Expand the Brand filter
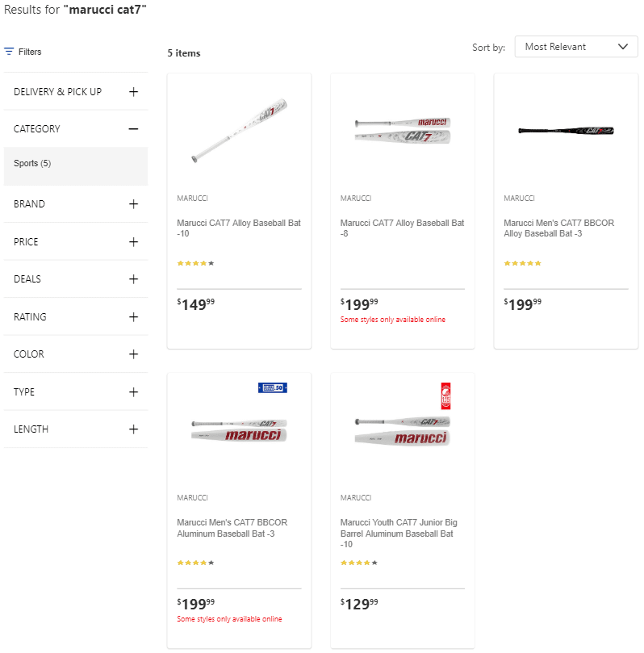Viewport: 644px width, 653px height. (133, 204)
